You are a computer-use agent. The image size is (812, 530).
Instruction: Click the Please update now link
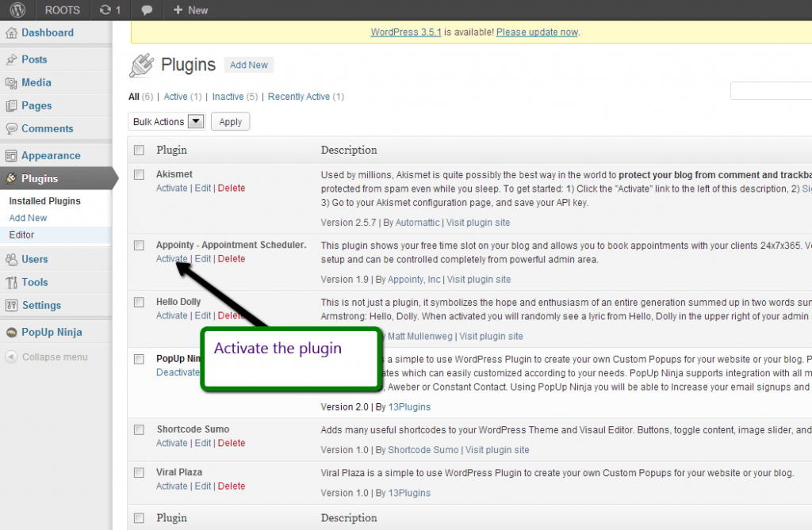(x=537, y=32)
